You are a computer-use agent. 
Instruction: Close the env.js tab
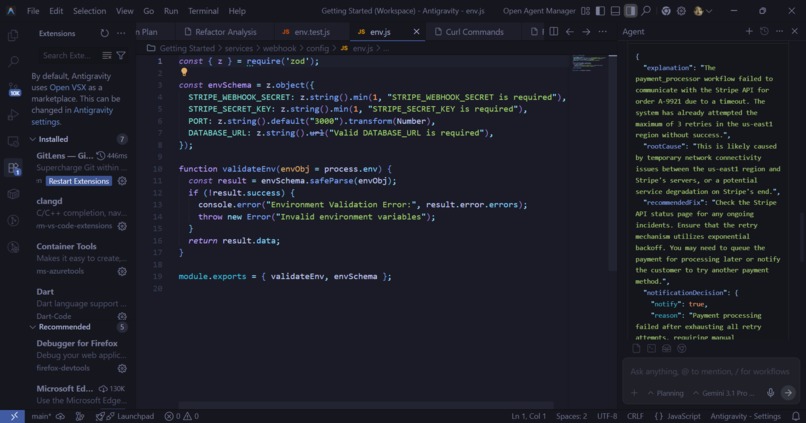coord(416,32)
